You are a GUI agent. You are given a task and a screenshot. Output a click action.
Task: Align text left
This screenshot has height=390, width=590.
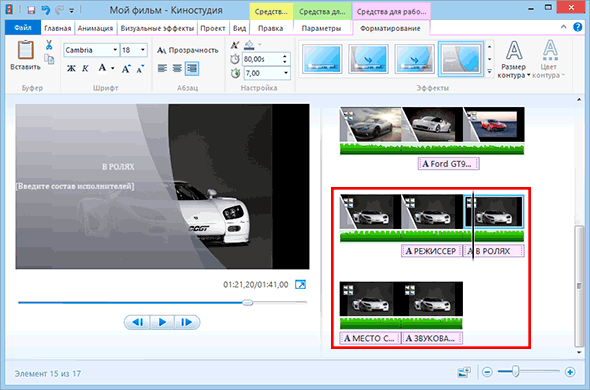[x=162, y=69]
